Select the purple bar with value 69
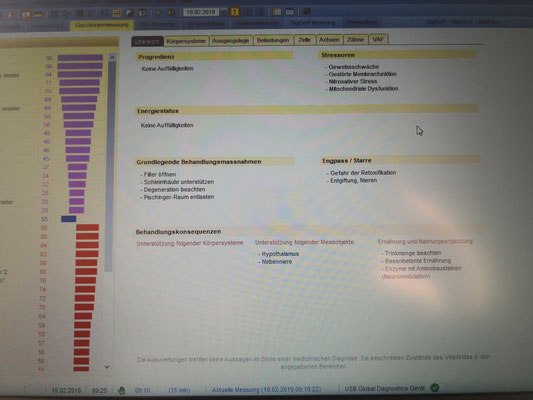Screen dimensions: 533x400 pyautogui.click(x=79, y=99)
